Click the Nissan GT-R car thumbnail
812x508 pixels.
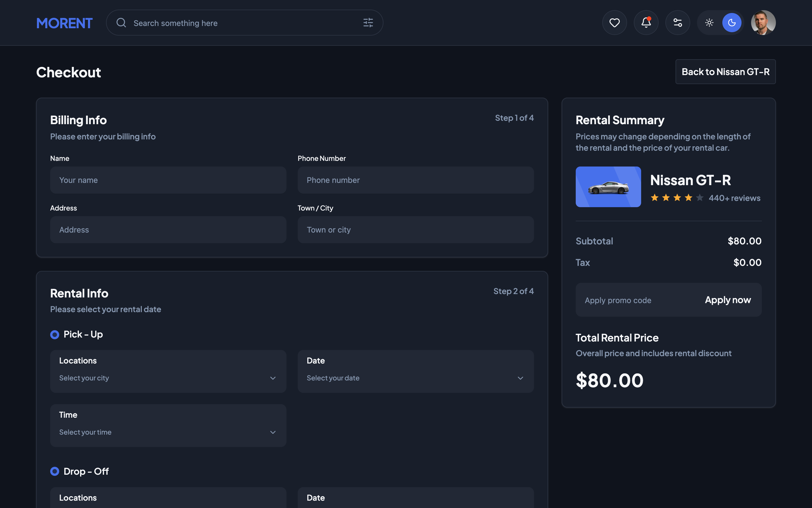[608, 187]
